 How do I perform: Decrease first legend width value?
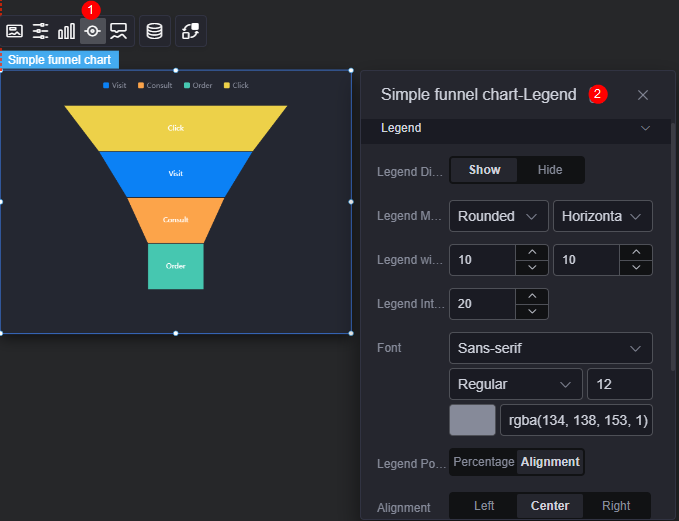coord(532,268)
